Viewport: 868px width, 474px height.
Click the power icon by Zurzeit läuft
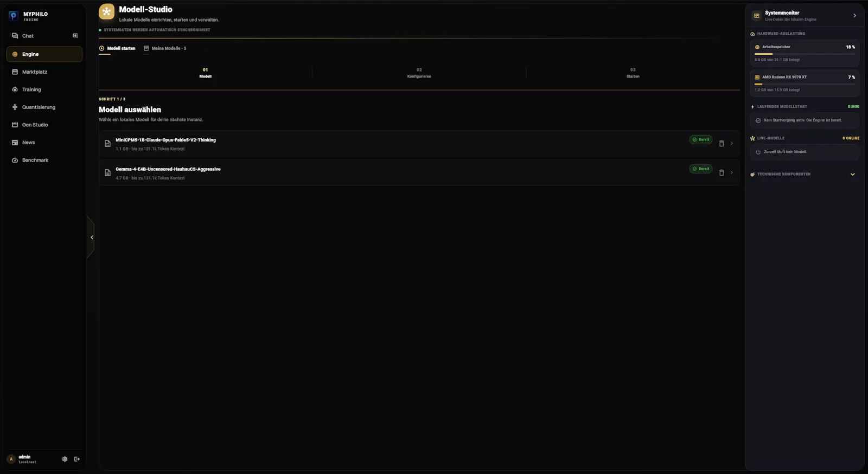pyautogui.click(x=758, y=152)
